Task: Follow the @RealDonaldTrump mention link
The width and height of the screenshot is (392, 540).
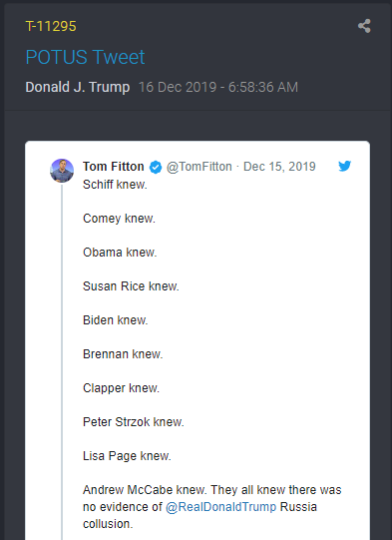Action: (221, 507)
